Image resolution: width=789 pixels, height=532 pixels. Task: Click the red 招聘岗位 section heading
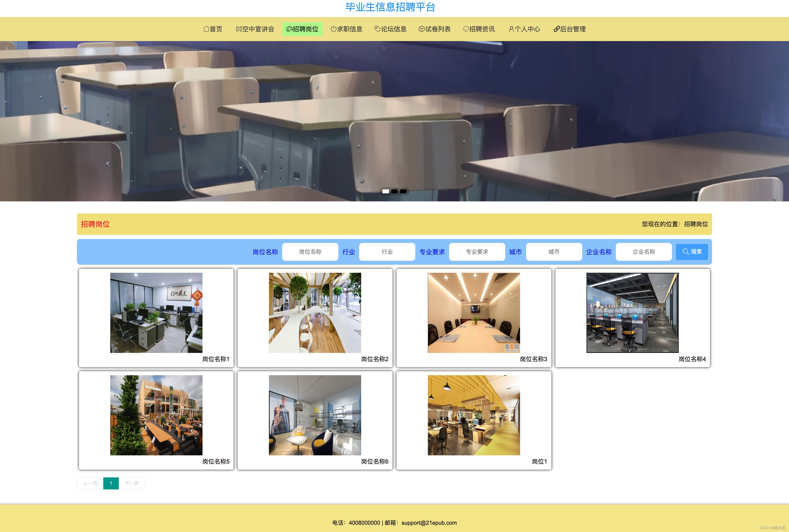click(95, 224)
